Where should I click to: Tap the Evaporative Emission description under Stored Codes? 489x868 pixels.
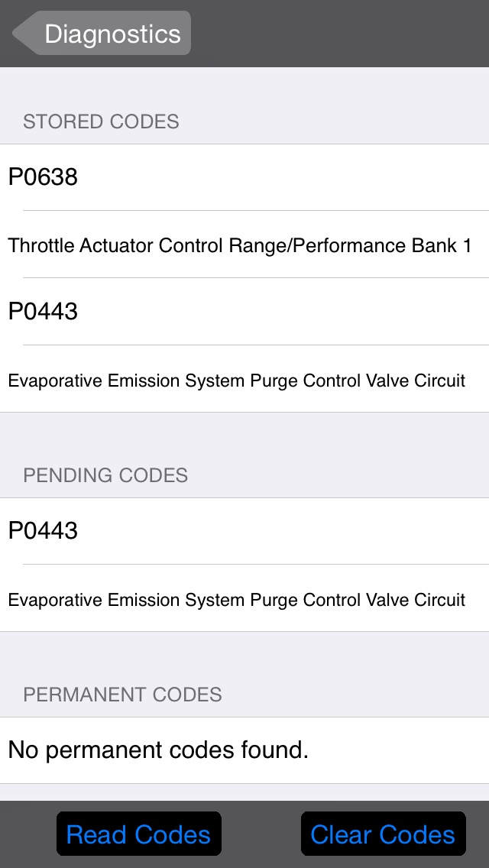236,380
